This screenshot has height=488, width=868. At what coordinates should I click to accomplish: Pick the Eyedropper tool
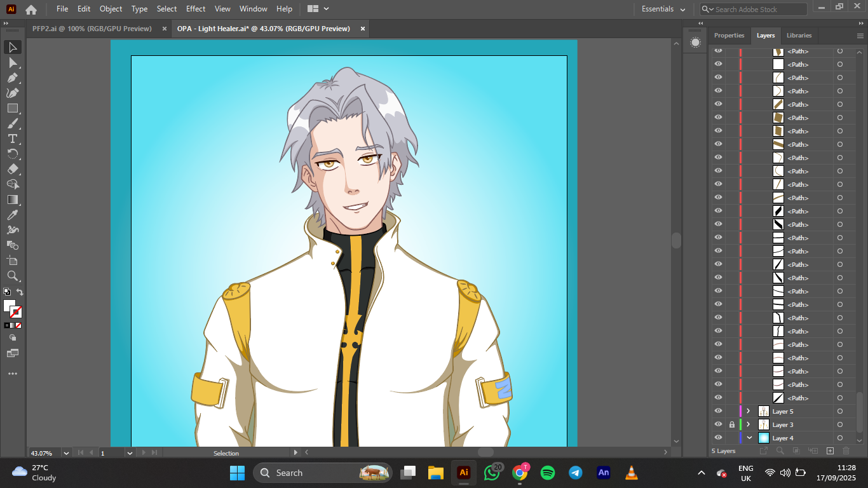click(13, 215)
